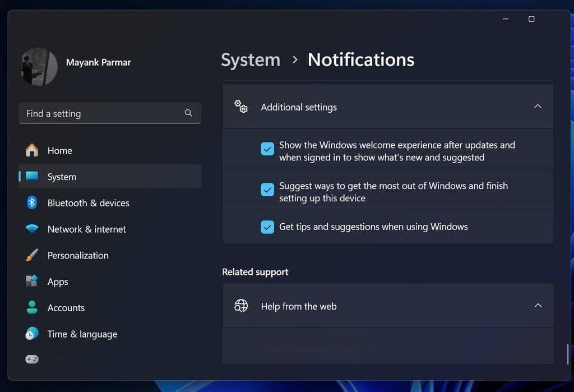The height and width of the screenshot is (392, 574).
Task: Focus the Find a setting search box
Action: click(x=110, y=113)
